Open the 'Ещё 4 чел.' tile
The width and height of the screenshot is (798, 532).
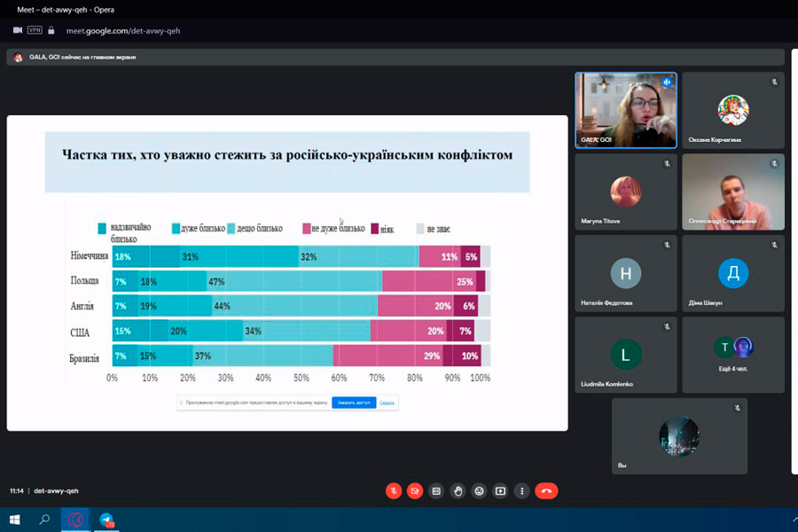[x=733, y=355]
